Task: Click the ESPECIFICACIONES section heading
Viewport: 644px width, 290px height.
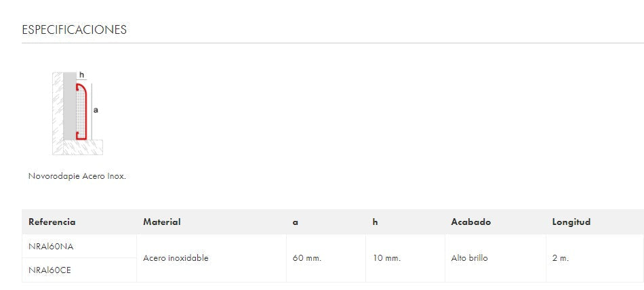Action: 75,30
